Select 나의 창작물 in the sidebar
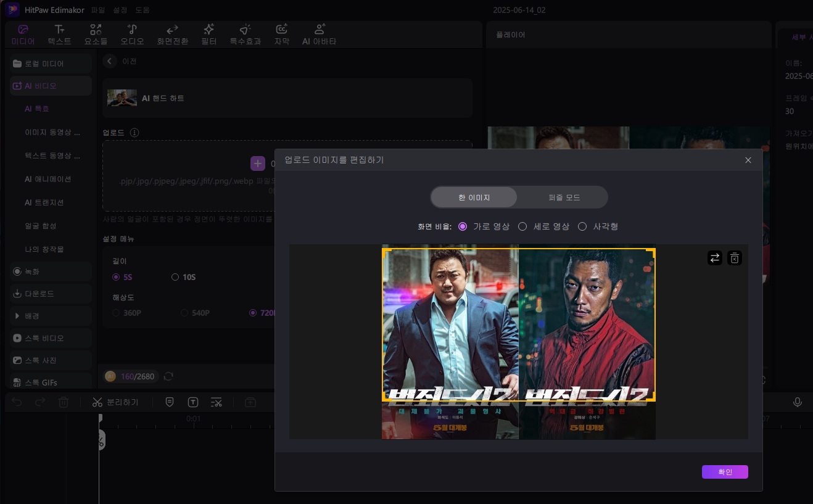 [44, 249]
